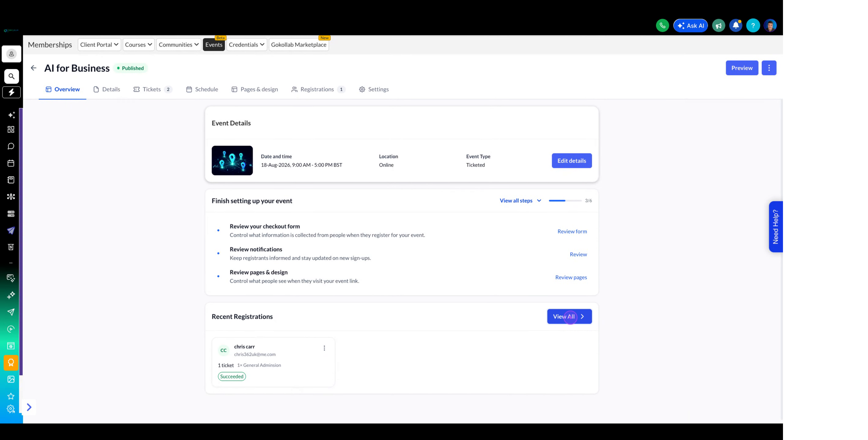Open the media image icon in sidebar

point(11,379)
